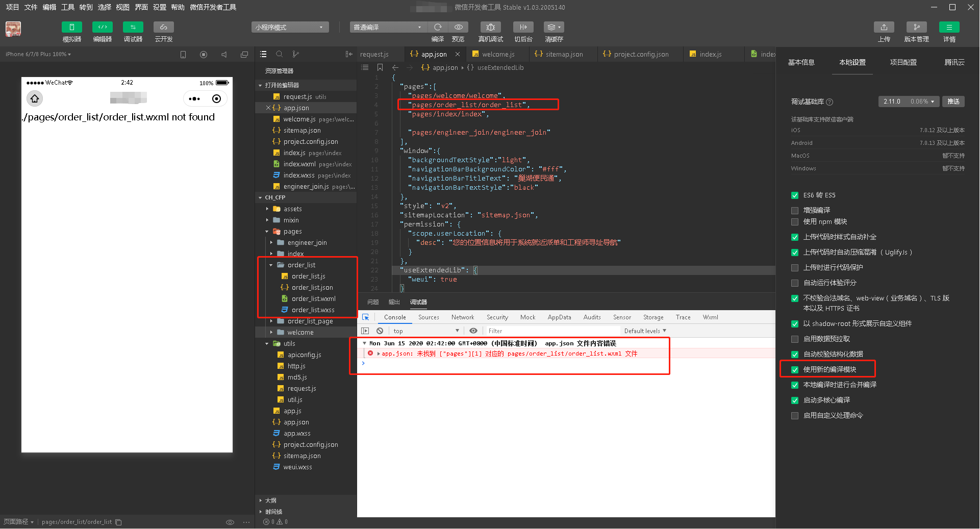Close the app.json editor tab
This screenshot has height=529, width=980.
click(x=458, y=54)
